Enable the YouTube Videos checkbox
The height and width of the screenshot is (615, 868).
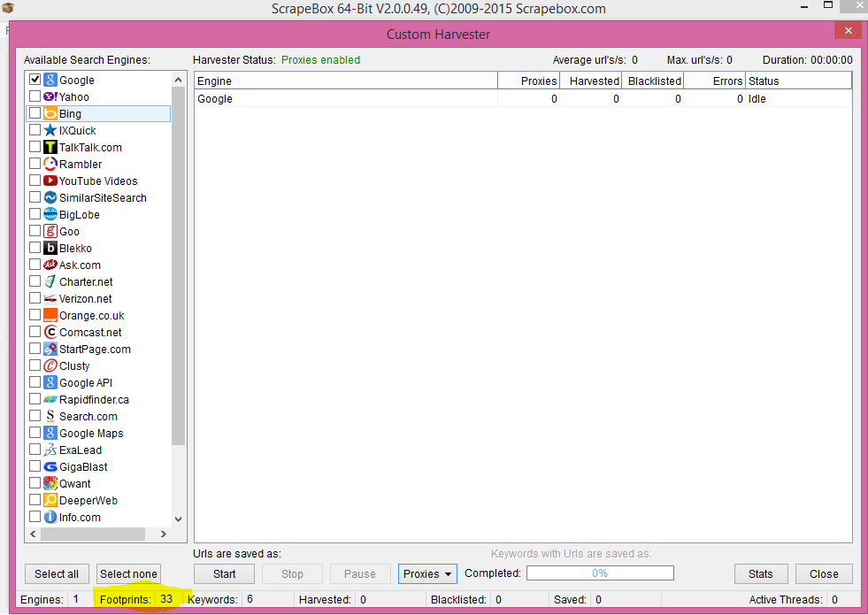35,181
